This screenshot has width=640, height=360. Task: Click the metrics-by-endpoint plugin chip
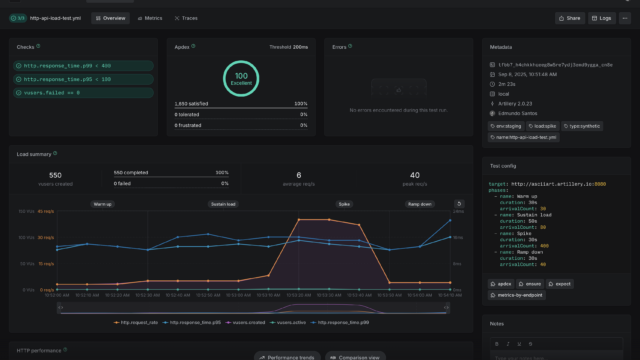pos(517,295)
